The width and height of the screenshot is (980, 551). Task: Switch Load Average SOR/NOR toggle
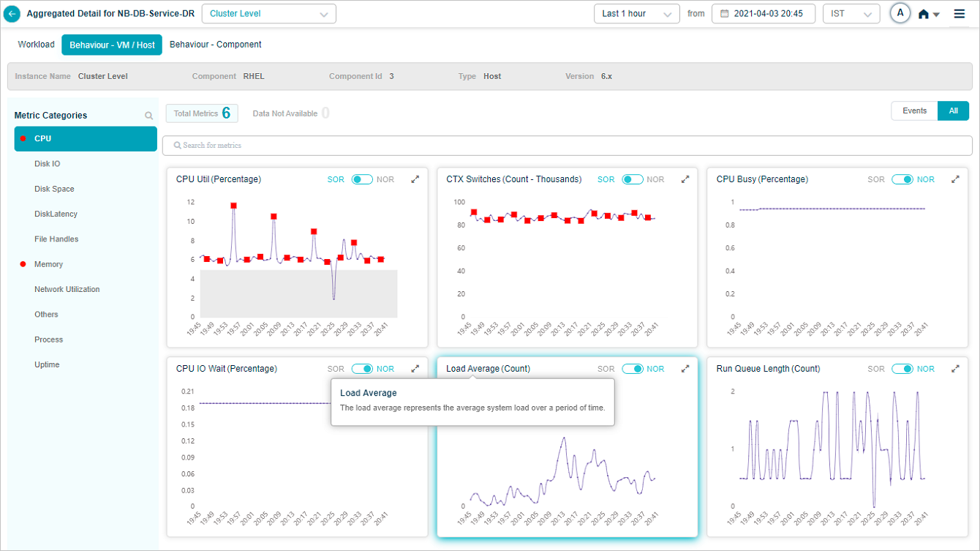[633, 369]
